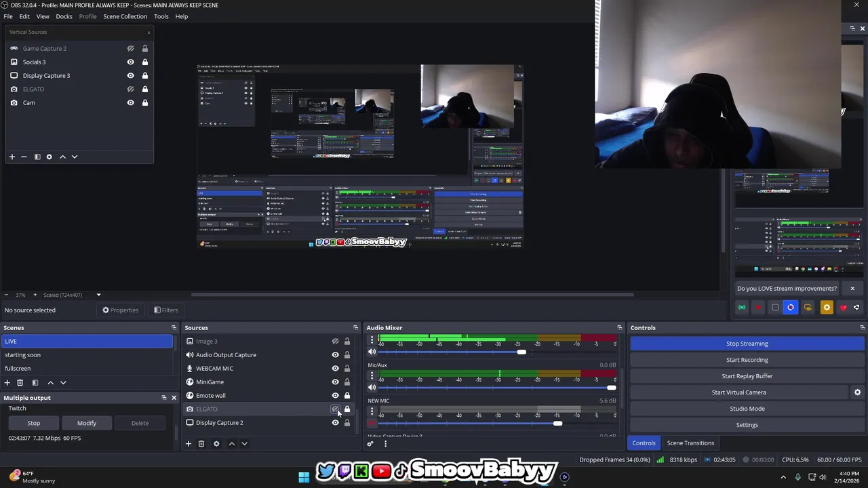Viewport: 868px width, 488px height.
Task: Hide Display Capture 2 source
Action: [x=335, y=422]
